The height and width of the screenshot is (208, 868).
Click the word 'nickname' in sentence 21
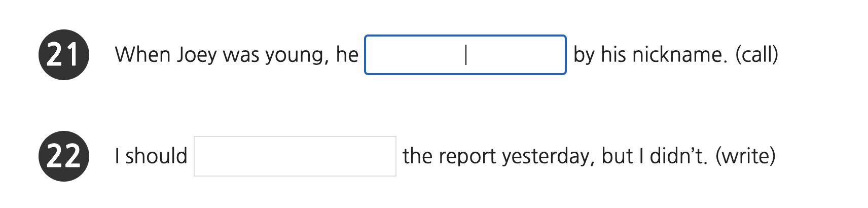(x=678, y=54)
